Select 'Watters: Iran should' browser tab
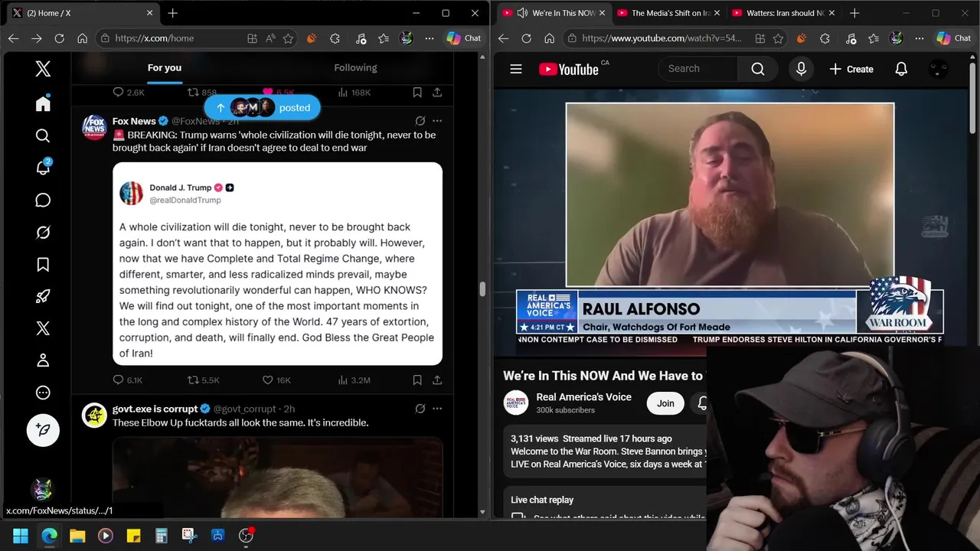The image size is (980, 551). pyautogui.click(x=782, y=13)
